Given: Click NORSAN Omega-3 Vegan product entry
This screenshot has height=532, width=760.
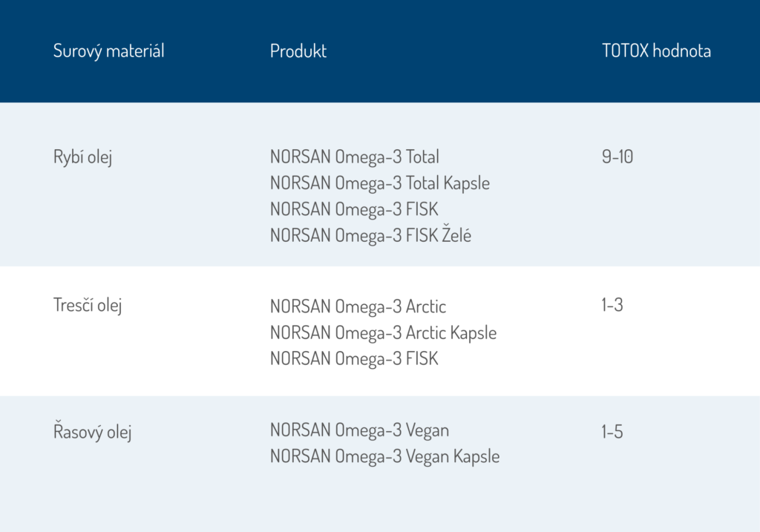Looking at the screenshot, I should pyautogui.click(x=359, y=430).
